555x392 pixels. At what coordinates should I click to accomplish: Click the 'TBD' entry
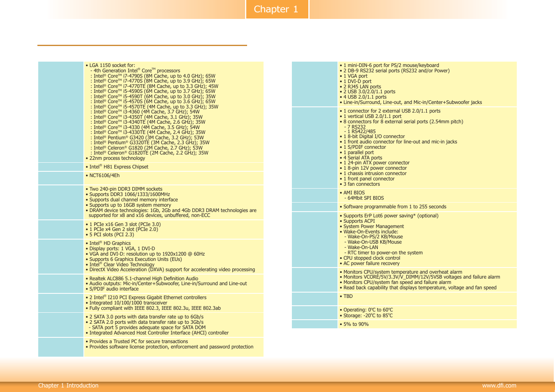coord(346,296)
